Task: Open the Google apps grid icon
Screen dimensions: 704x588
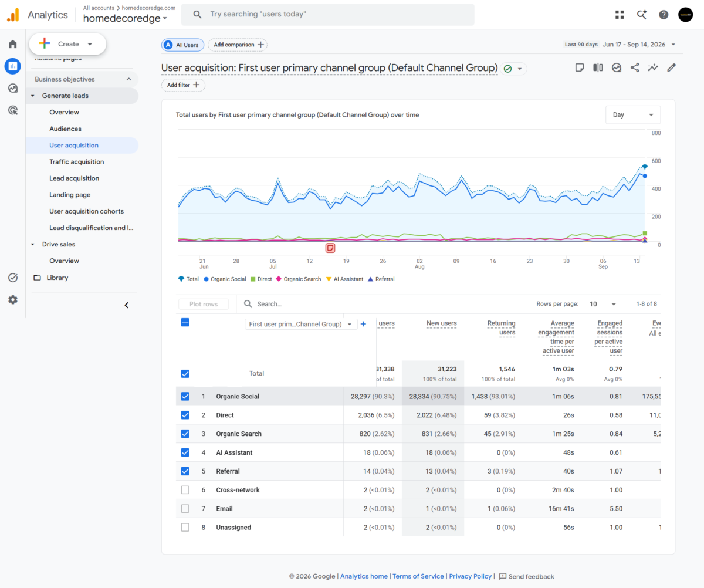Action: click(620, 15)
